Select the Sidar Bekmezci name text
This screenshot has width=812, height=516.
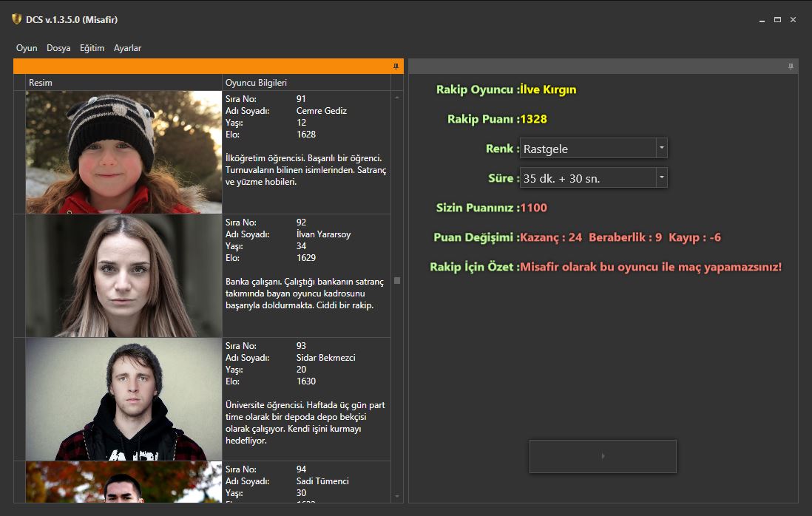(325, 358)
